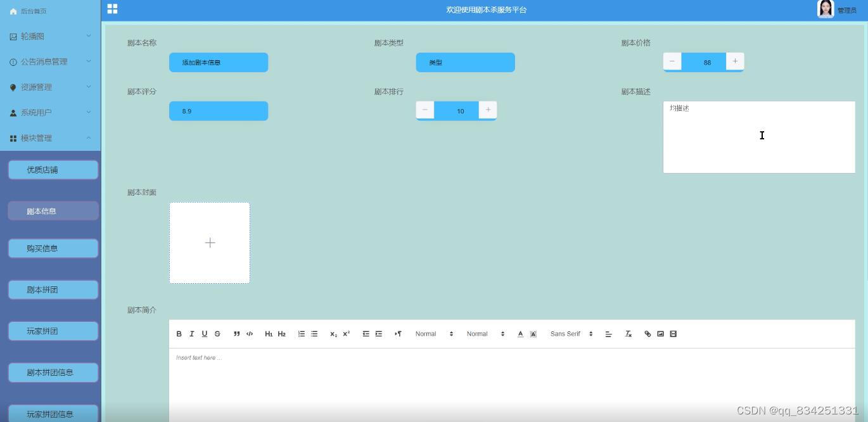Click the 剧本封面 upload area
868x422 pixels.
[x=210, y=243]
